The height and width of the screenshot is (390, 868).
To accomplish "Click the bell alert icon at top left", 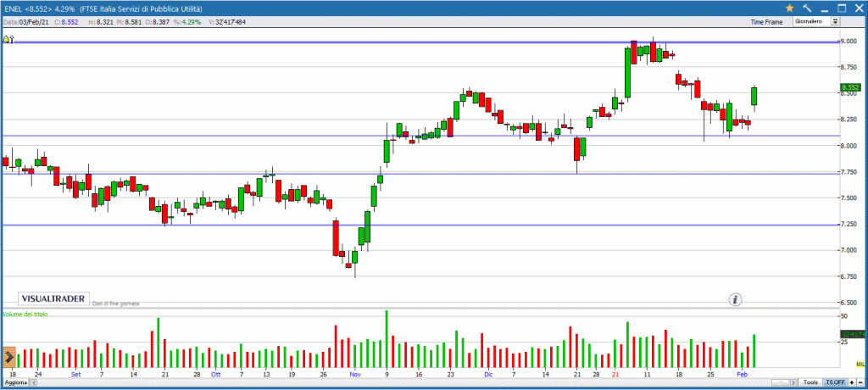I will coord(6,40).
